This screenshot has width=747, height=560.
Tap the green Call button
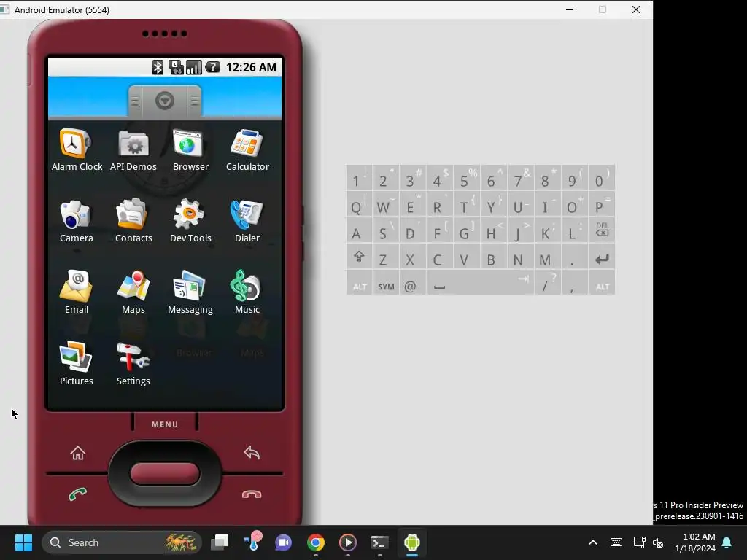77,494
